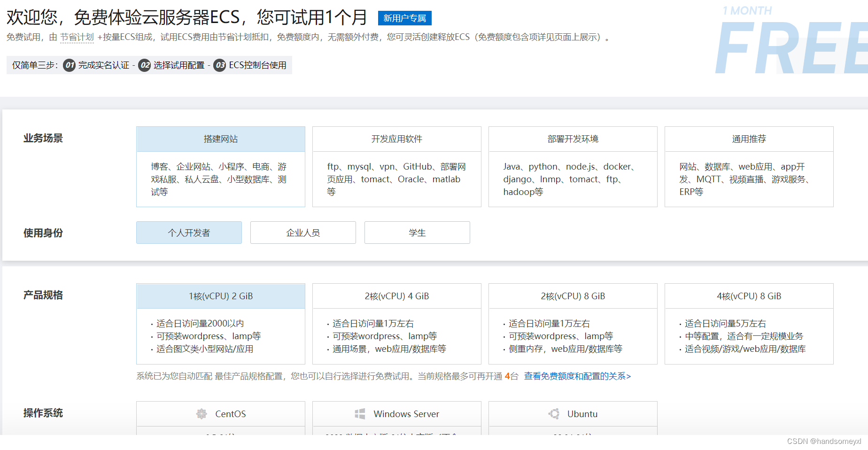The width and height of the screenshot is (868, 450).
Task: Choose 企业人员 as usage identity
Action: (x=302, y=233)
